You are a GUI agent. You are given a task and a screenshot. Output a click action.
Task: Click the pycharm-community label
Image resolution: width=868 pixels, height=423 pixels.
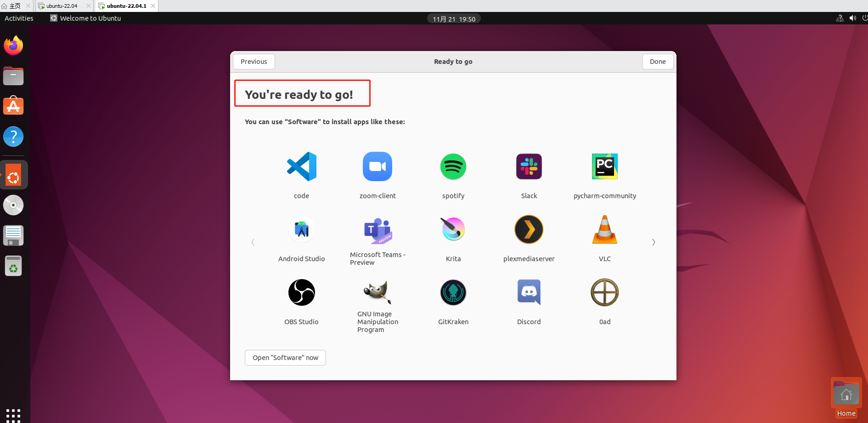coord(605,196)
